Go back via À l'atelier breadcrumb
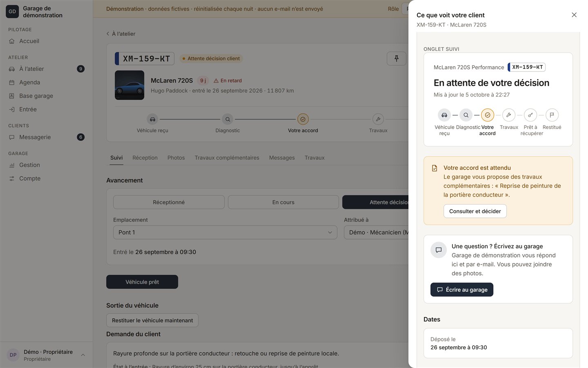The height and width of the screenshot is (368, 588). [x=121, y=34]
